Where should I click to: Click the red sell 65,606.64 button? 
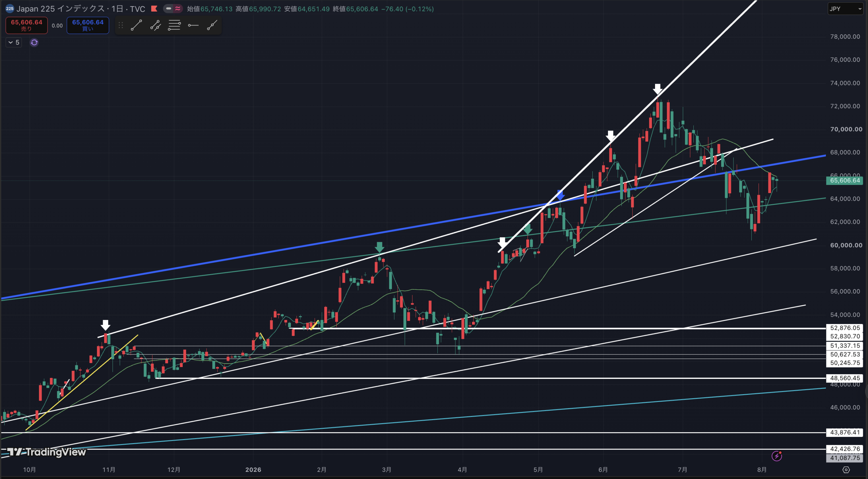(x=26, y=25)
